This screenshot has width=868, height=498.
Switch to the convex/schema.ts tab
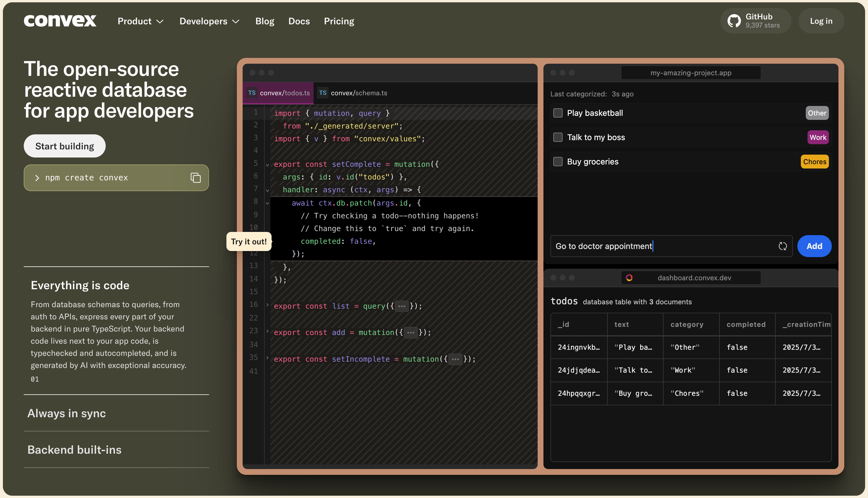coord(358,93)
